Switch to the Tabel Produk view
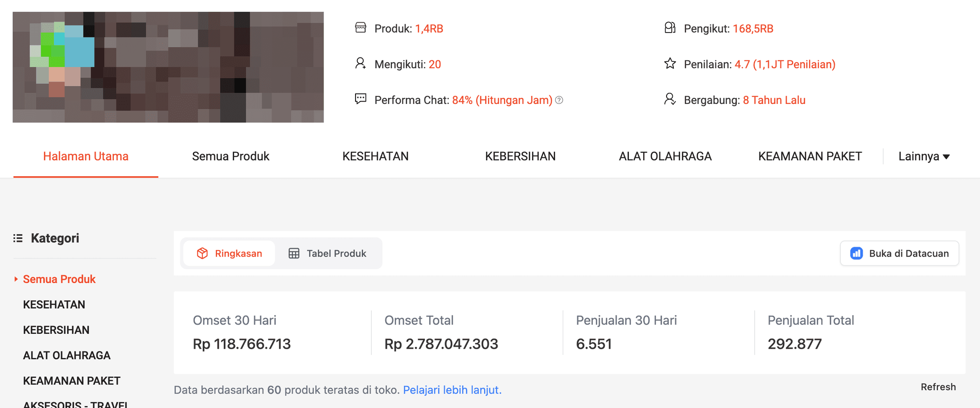980x408 pixels. [x=327, y=253]
